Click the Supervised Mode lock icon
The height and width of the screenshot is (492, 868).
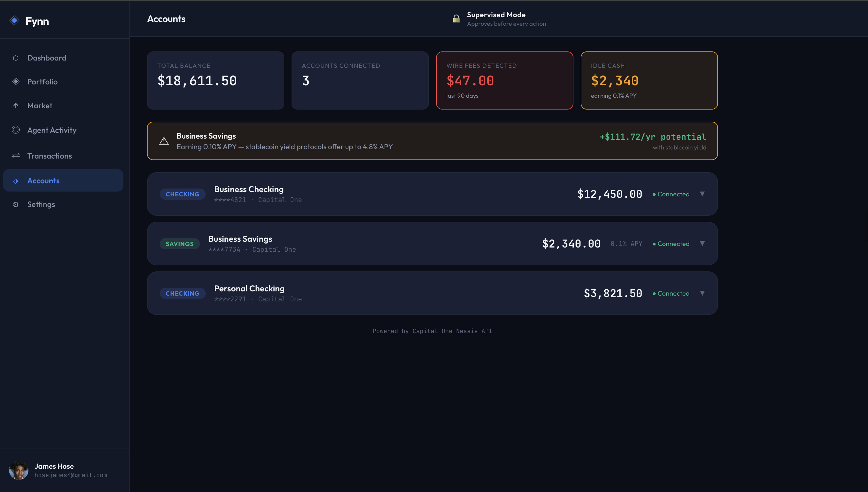tap(456, 19)
